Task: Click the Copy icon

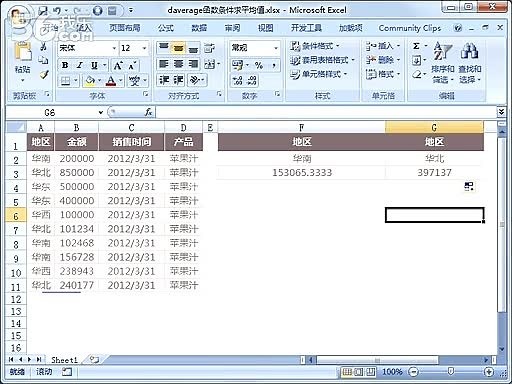Action: click(x=43, y=60)
